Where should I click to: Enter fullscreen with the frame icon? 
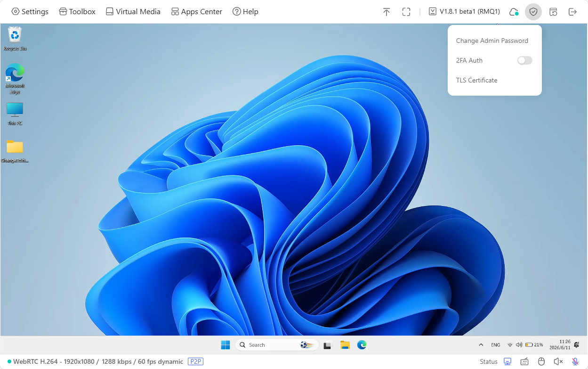pyautogui.click(x=406, y=12)
